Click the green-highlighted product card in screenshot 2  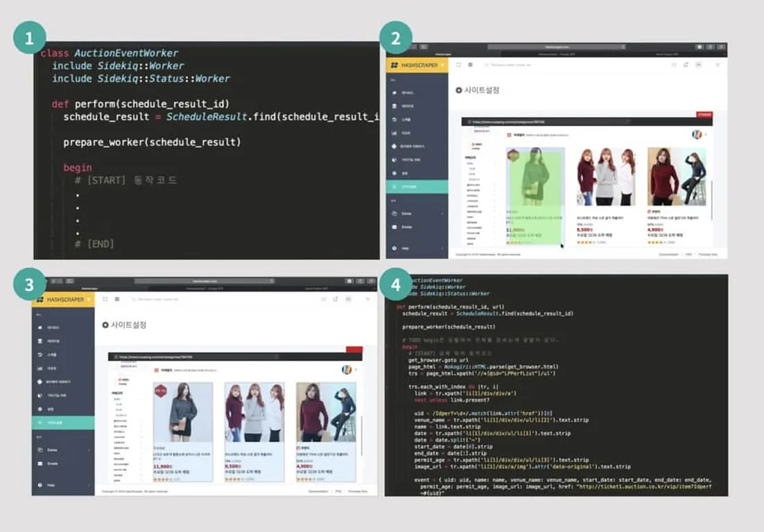click(x=535, y=196)
